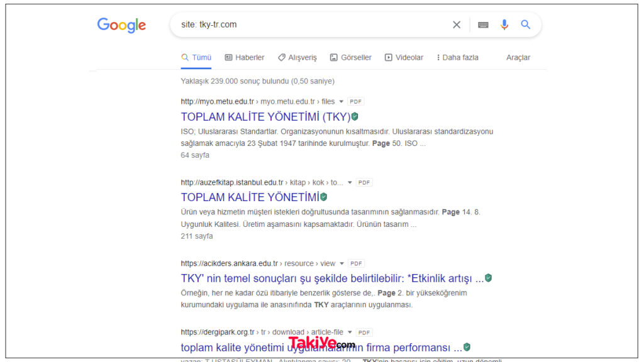
Task: Click the green shield icon beside TOPLAM KALİTE YÖNETİMİ (TKY)
Action: point(355,116)
